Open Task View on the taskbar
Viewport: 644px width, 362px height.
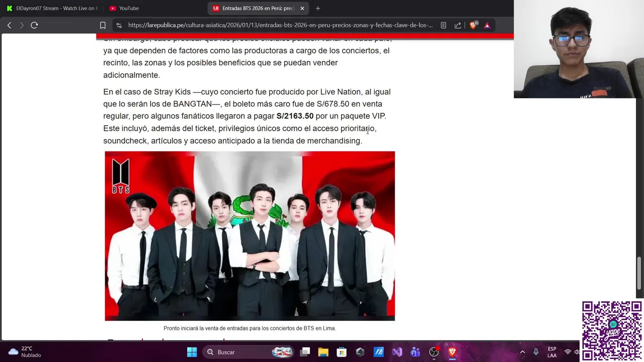pos(305,352)
